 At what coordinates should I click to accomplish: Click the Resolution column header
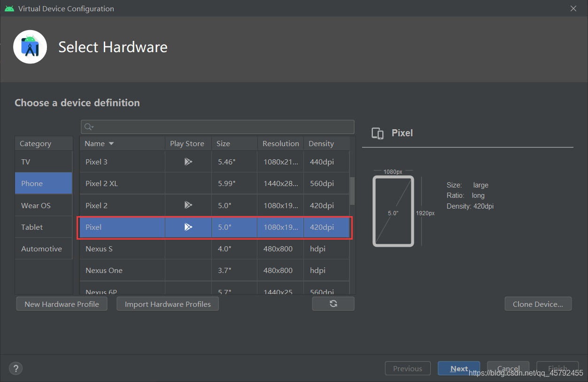coord(280,143)
